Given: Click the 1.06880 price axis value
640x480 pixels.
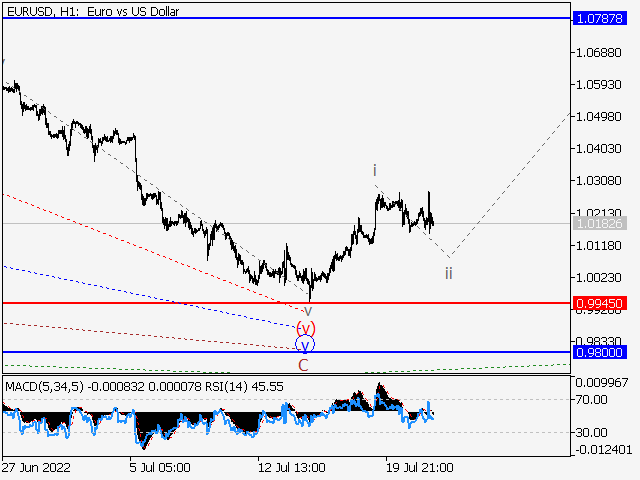Looking at the screenshot, I should click(x=598, y=53).
